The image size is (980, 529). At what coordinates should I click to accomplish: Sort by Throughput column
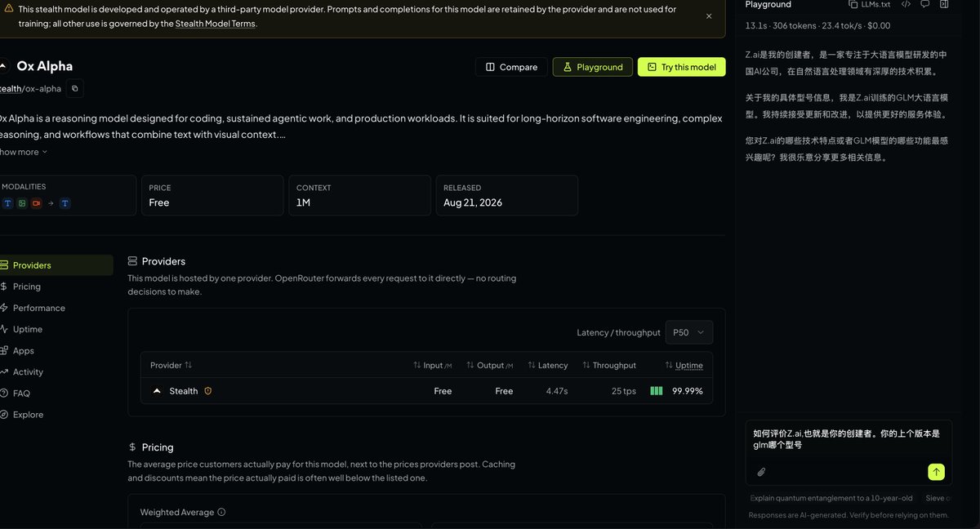tap(609, 365)
